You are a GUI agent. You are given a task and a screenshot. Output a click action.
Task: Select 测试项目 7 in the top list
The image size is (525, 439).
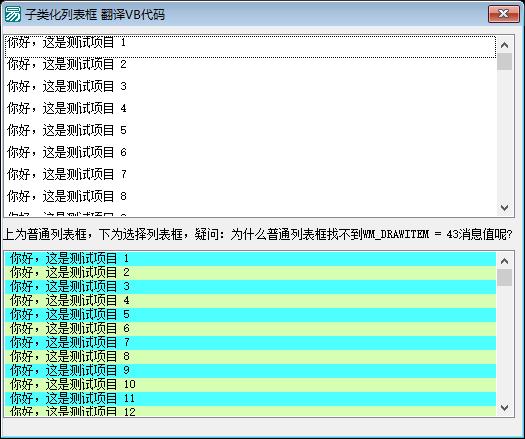[x=250, y=174]
